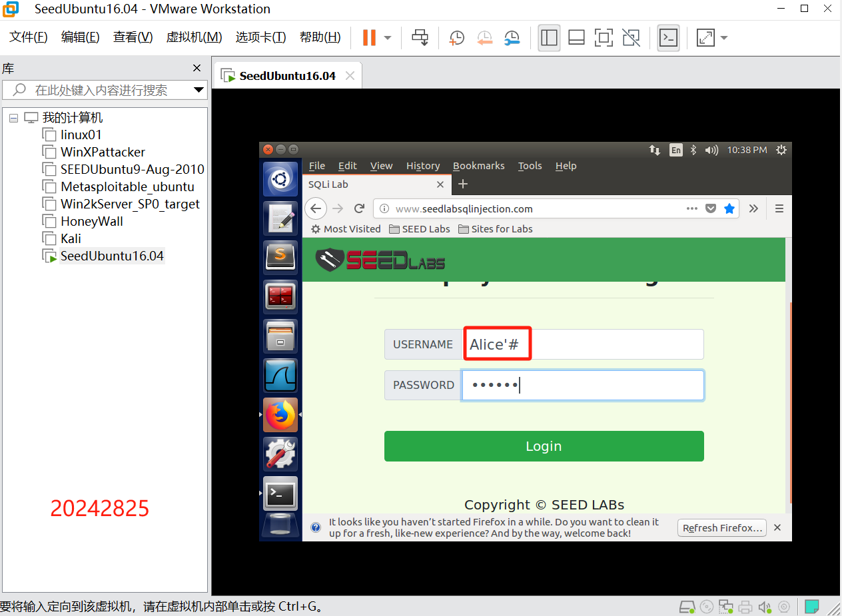Screen dimensions: 842x616
Task: Send Ctrl+Alt+Del to the virtual machine
Action: [x=420, y=38]
